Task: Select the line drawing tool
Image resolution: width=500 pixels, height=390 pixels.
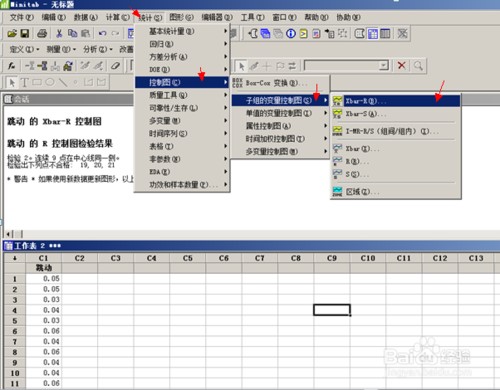Action: click(x=63, y=82)
